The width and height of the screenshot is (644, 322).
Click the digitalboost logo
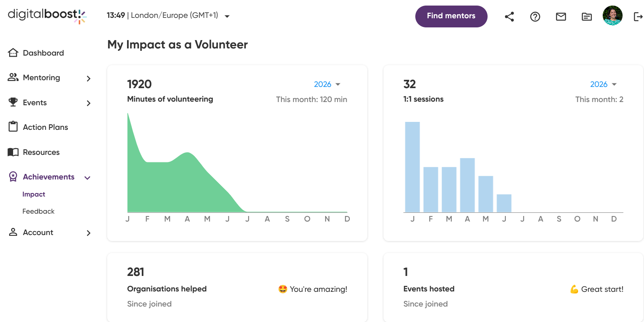point(47,16)
